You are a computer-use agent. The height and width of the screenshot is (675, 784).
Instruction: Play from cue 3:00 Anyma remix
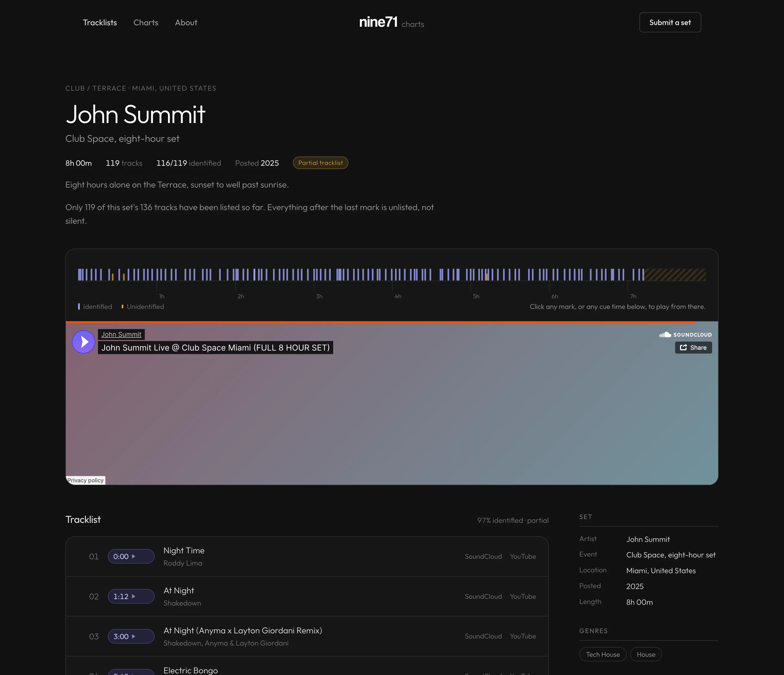[131, 636]
